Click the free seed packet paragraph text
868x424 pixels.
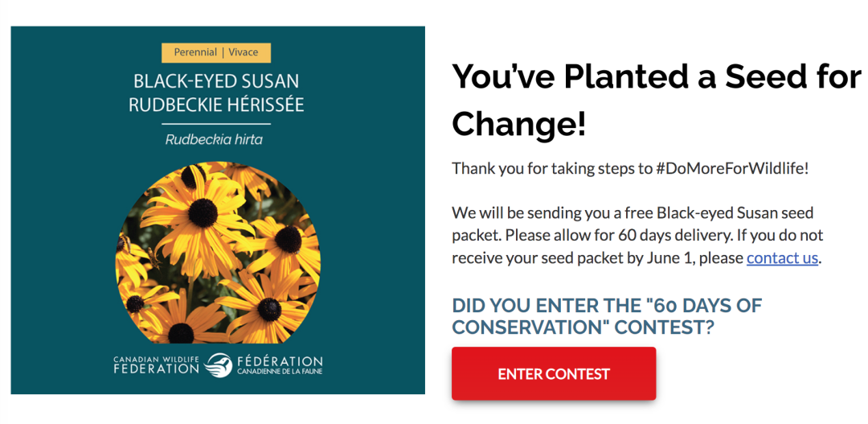(x=637, y=236)
